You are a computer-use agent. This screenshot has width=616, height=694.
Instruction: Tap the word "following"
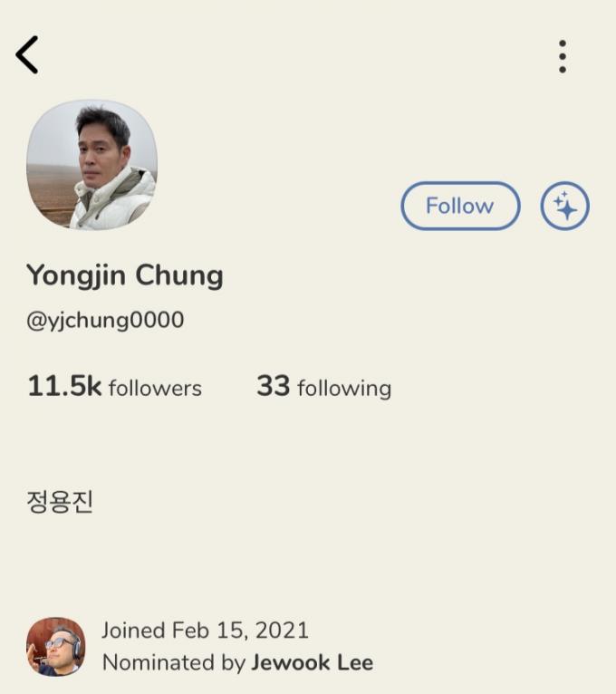[344, 389]
